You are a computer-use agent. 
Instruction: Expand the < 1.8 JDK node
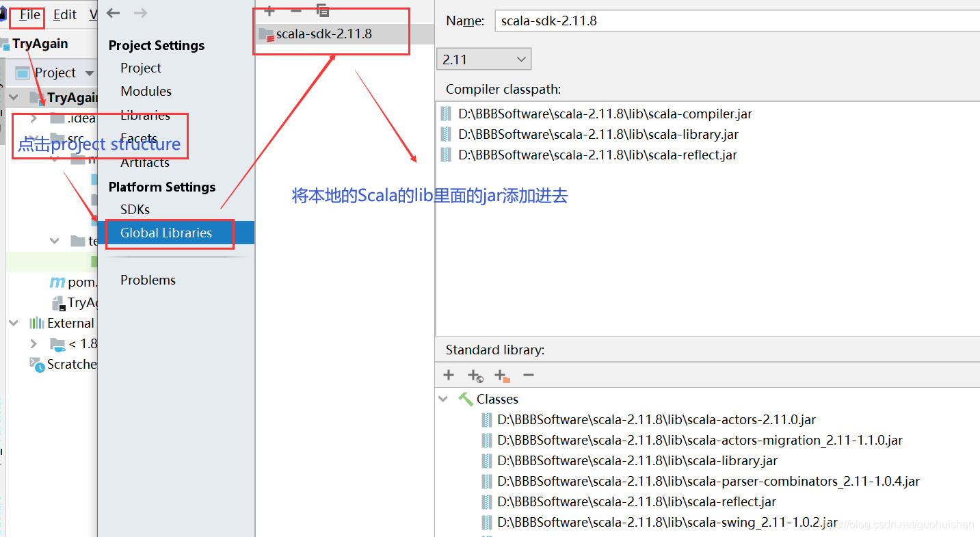(34, 343)
